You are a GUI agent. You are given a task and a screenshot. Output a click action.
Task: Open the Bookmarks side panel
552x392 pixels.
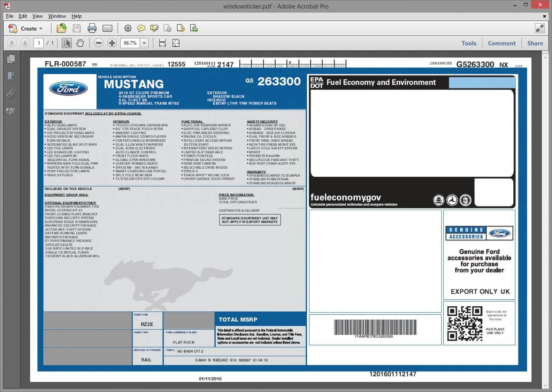[x=11, y=76]
